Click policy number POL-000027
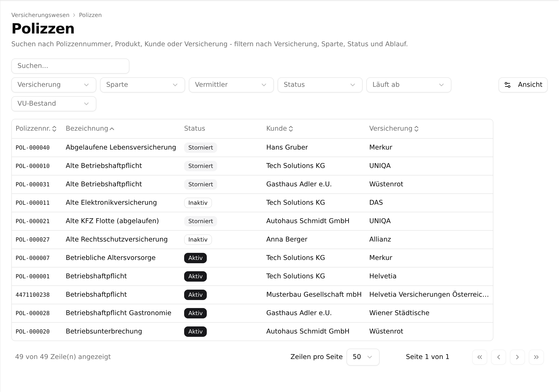559x392 pixels. tap(33, 240)
